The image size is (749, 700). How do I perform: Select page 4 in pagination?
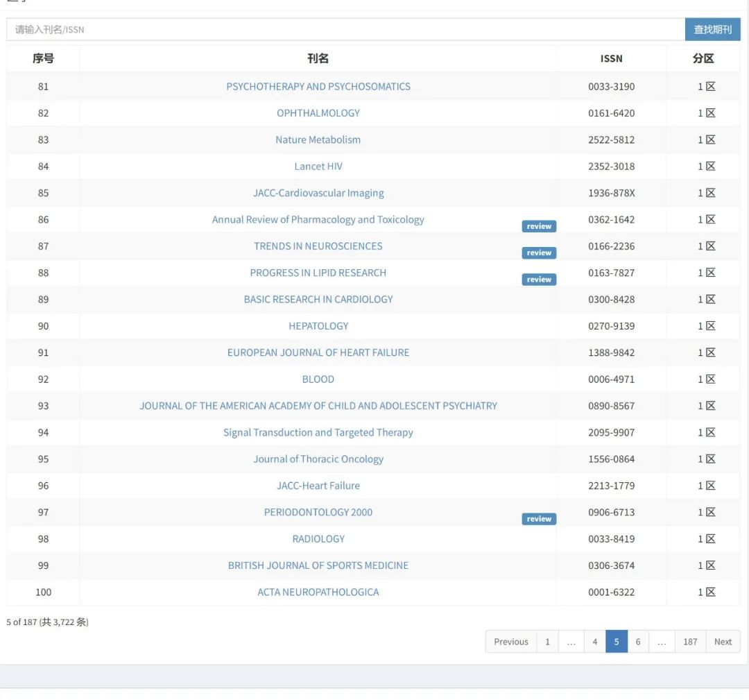point(594,642)
